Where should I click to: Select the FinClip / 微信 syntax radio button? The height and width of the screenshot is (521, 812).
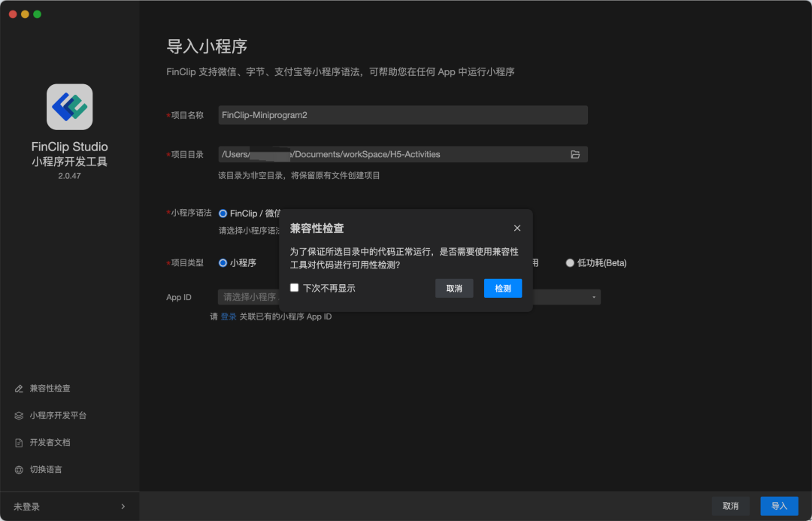(x=223, y=214)
